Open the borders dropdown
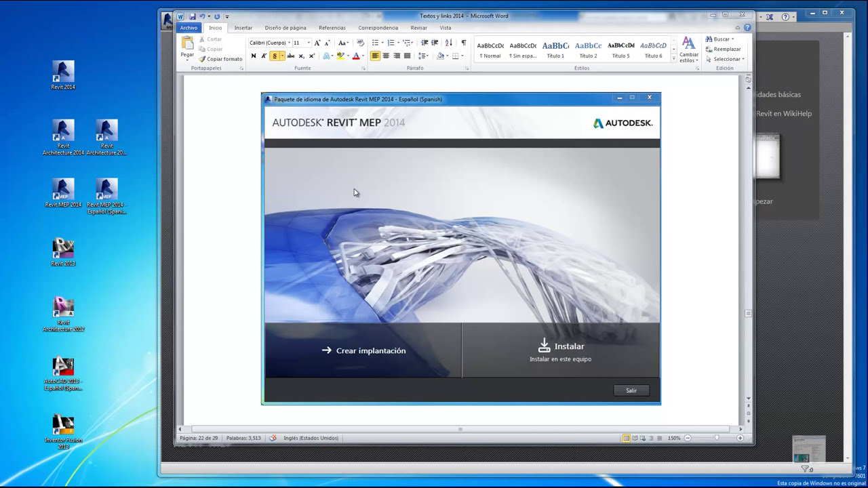This screenshot has width=868, height=488. click(x=462, y=56)
